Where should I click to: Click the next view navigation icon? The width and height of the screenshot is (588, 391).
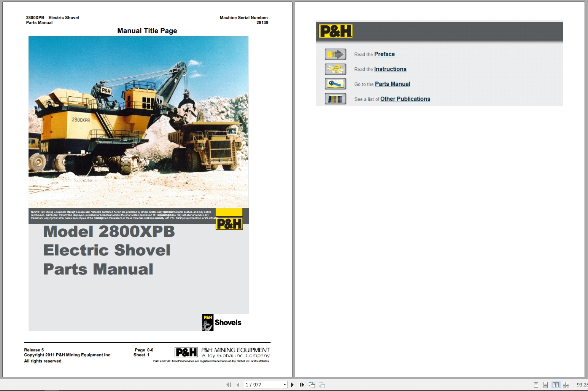321,385
